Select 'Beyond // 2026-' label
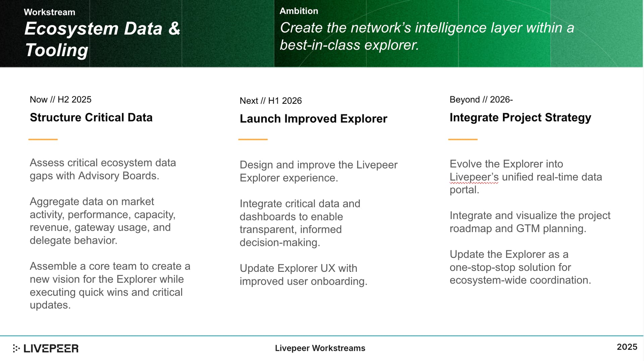 (481, 99)
